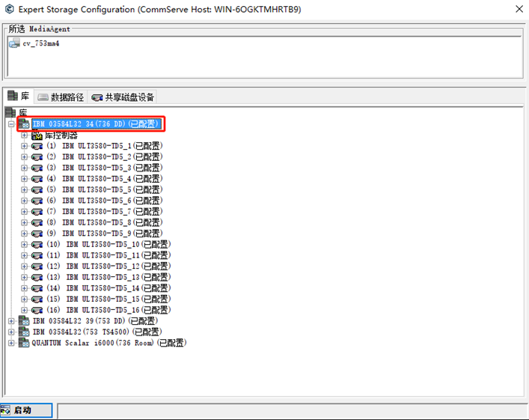The height and width of the screenshot is (420, 529).
Task: Select (3) IBM ULT3580-TD5_3 row text
Action: click(105, 168)
